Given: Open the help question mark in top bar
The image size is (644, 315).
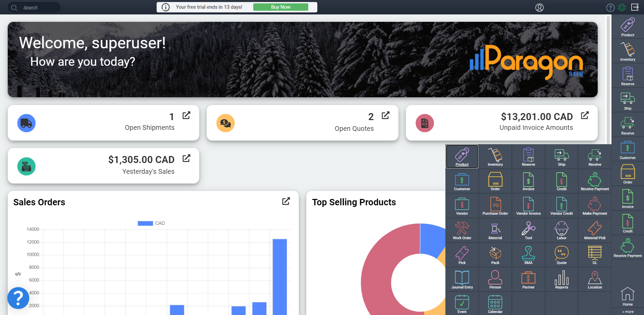Looking at the screenshot, I should (610, 8).
